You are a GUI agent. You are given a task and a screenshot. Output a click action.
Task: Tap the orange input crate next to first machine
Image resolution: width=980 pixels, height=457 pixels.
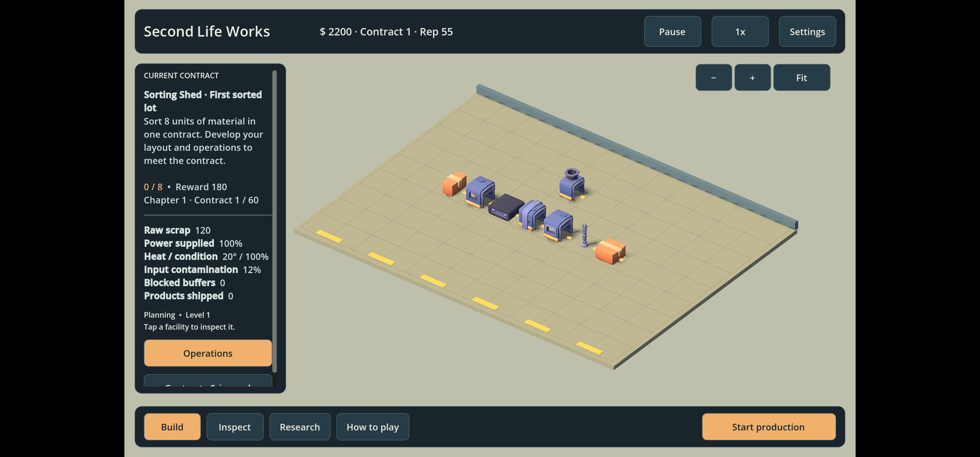pyautogui.click(x=454, y=184)
